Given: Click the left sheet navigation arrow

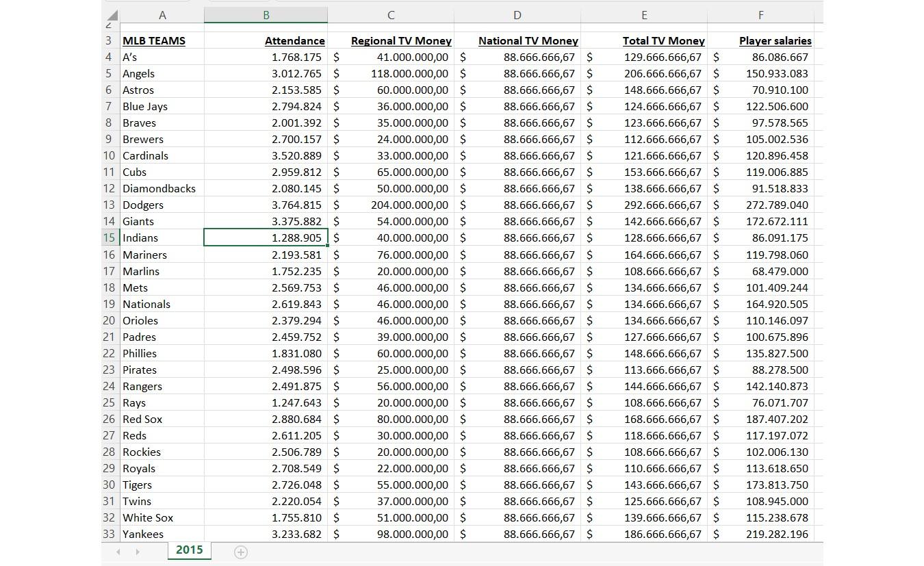Looking at the screenshot, I should 118,552.
